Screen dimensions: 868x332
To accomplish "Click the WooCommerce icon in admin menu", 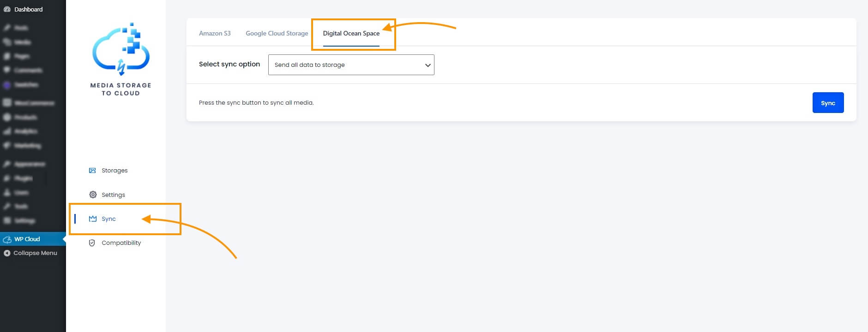I will click(x=7, y=103).
